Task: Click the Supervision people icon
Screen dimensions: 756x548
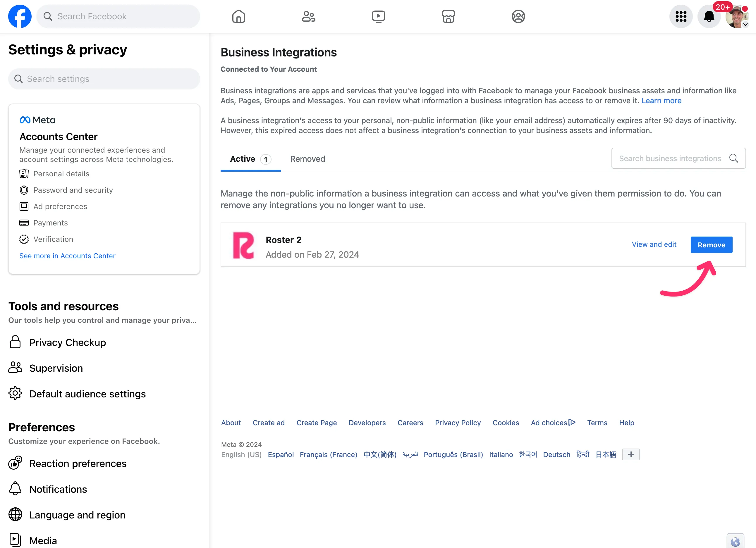Action: pos(15,368)
